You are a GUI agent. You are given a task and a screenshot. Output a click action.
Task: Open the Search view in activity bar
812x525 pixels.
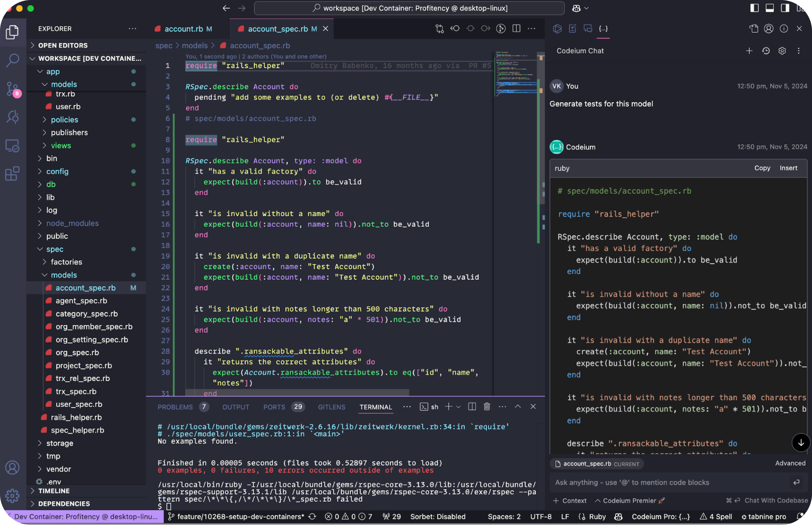(x=13, y=60)
